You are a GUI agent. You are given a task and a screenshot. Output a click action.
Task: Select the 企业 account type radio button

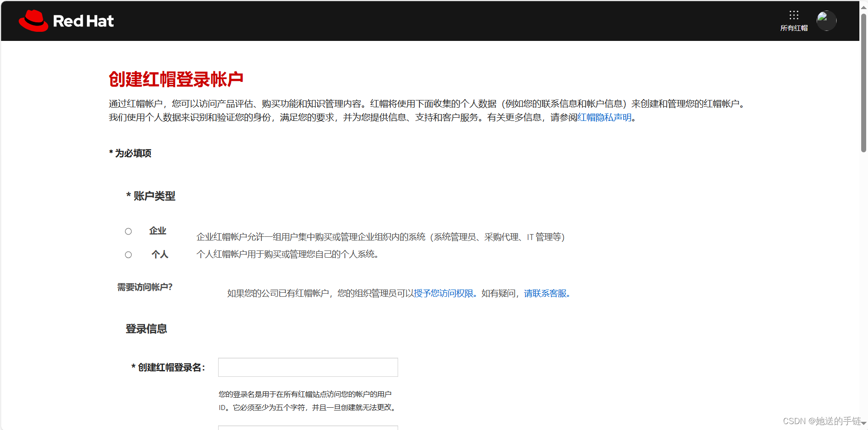coord(128,231)
